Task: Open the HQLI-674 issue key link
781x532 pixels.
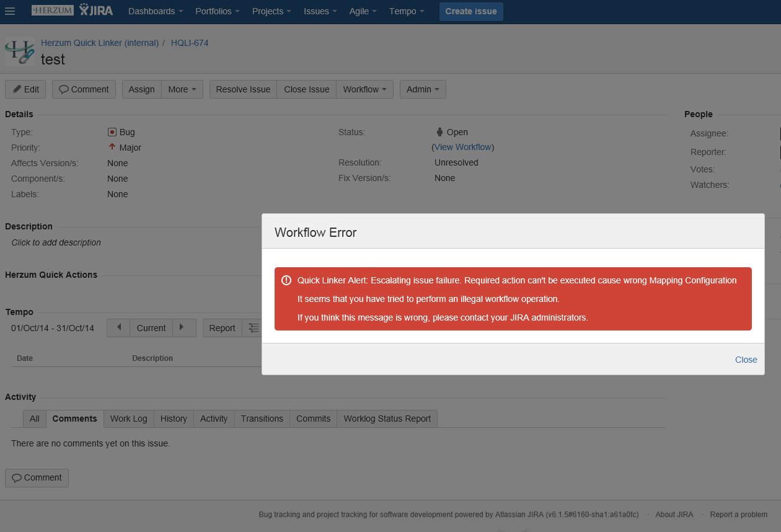Action: coord(190,43)
